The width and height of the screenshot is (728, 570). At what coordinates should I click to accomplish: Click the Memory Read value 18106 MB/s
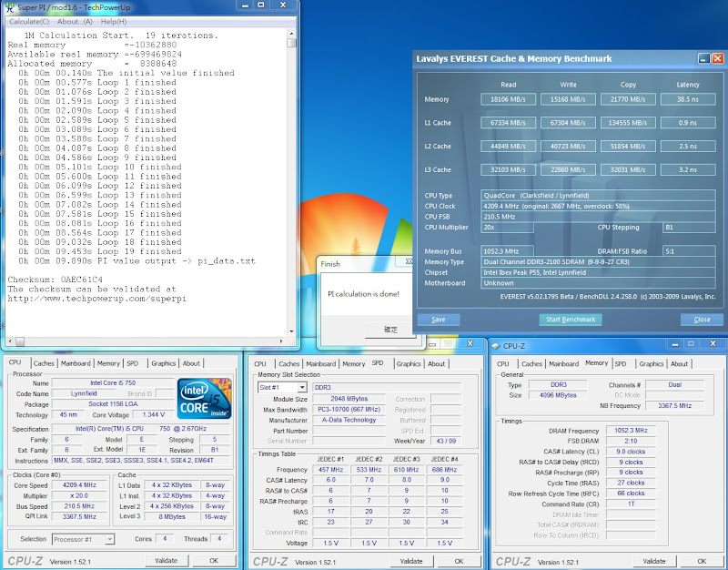coord(508,99)
